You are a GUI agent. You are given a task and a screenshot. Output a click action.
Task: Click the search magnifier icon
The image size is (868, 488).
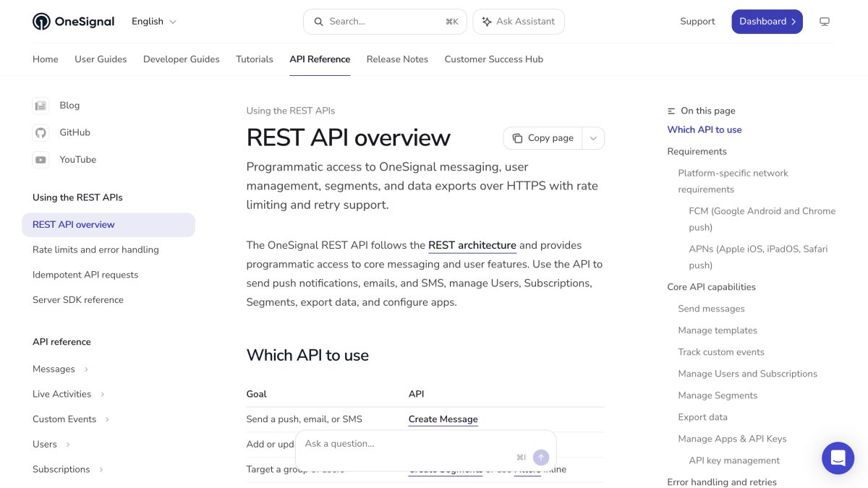(x=318, y=22)
